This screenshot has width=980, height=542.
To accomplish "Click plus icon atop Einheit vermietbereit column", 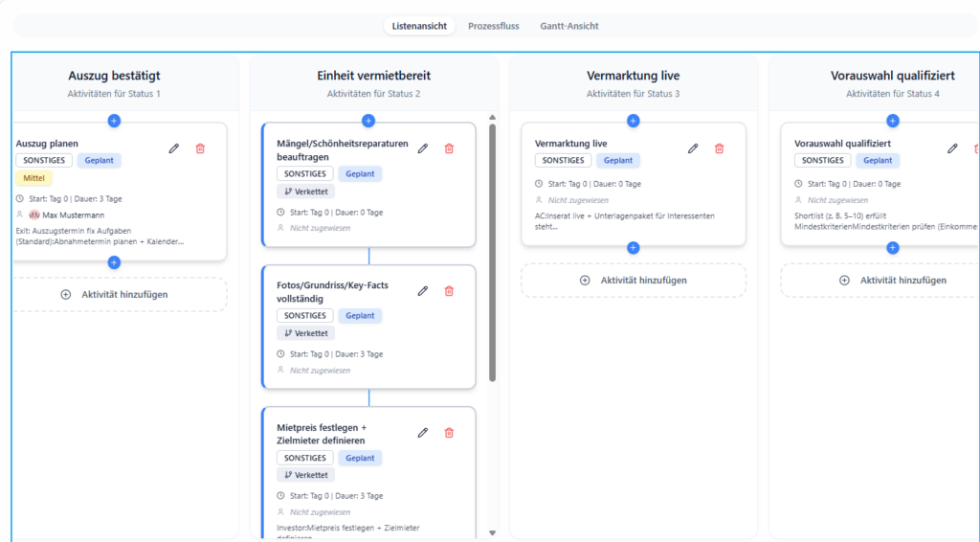I will [368, 121].
